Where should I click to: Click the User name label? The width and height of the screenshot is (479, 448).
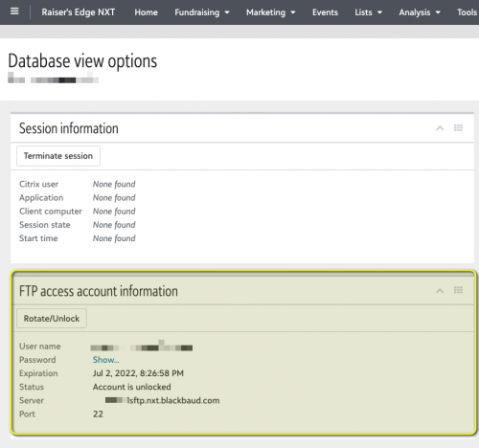click(x=39, y=347)
